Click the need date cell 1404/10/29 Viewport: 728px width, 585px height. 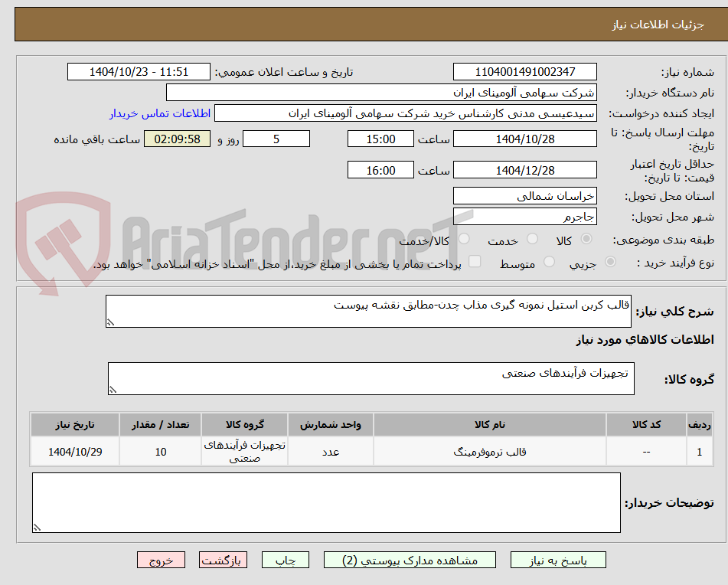(x=75, y=451)
